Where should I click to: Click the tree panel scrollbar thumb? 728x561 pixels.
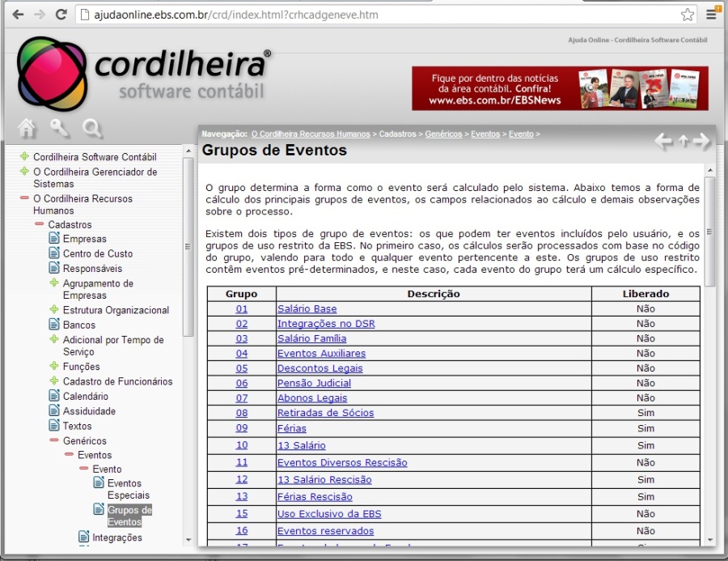(x=188, y=246)
